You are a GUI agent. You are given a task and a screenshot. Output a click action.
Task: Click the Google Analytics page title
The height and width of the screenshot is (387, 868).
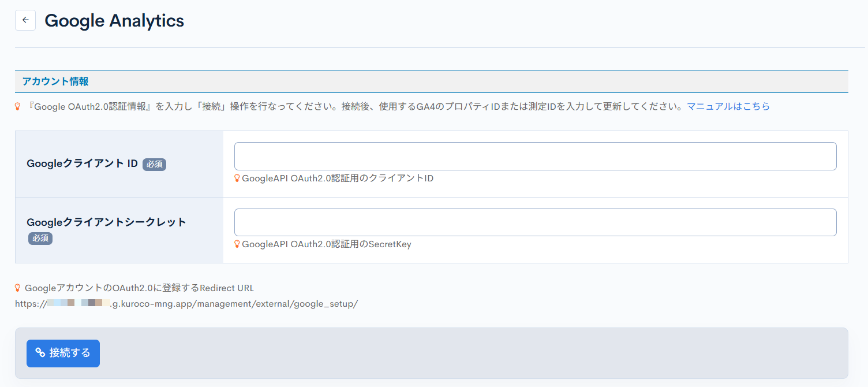point(114,21)
